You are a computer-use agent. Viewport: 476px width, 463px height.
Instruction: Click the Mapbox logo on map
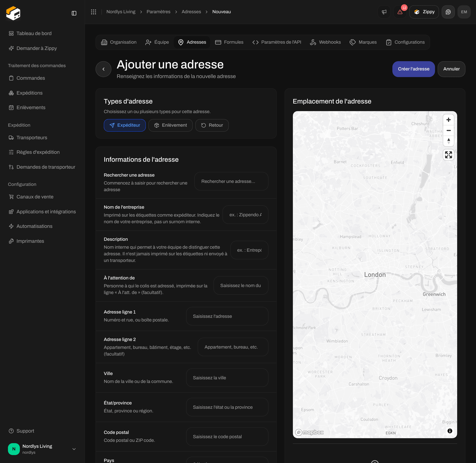309,432
